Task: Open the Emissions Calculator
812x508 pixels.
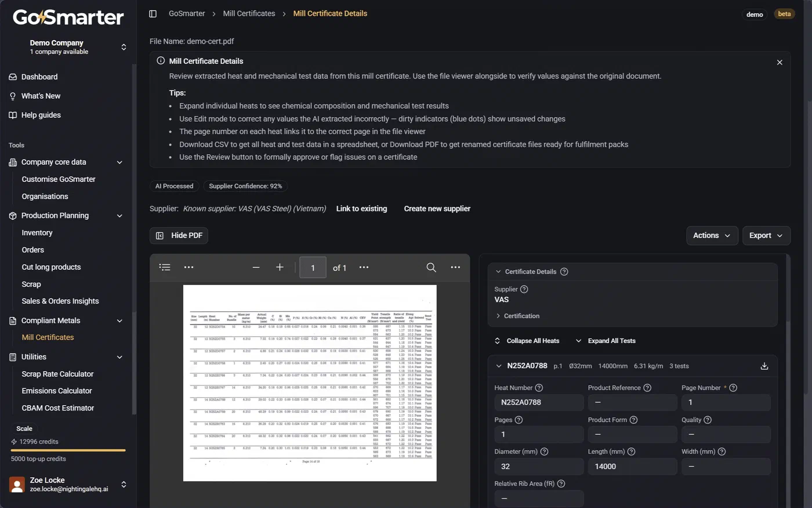Action: [x=57, y=391]
